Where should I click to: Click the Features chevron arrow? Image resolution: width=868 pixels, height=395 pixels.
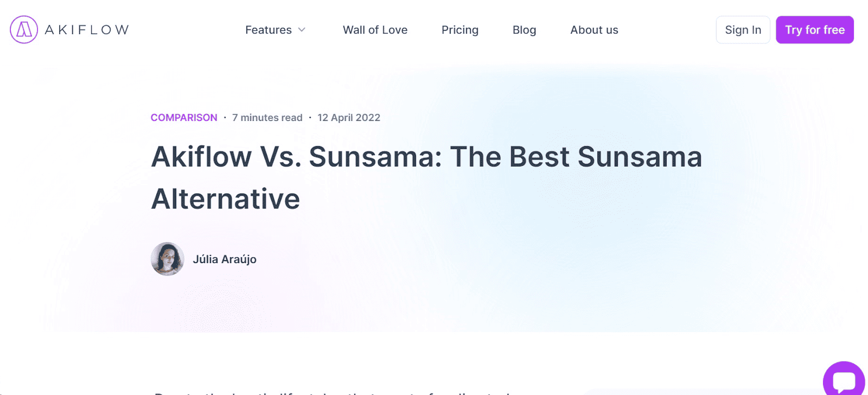click(x=302, y=30)
